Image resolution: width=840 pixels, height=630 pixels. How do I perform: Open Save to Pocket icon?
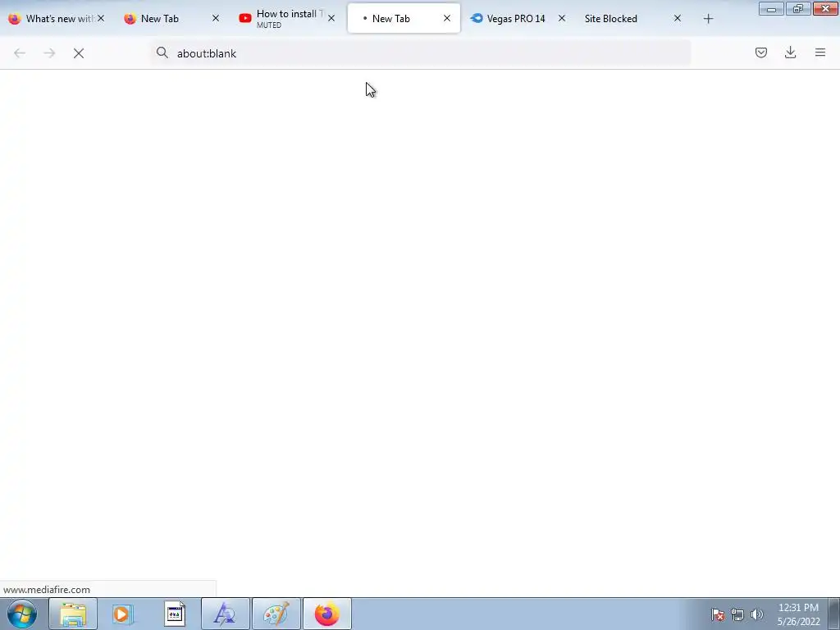[760, 52]
